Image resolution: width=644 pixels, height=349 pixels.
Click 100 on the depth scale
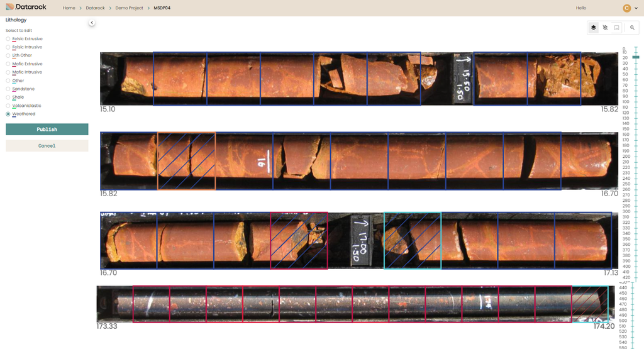coord(626,101)
